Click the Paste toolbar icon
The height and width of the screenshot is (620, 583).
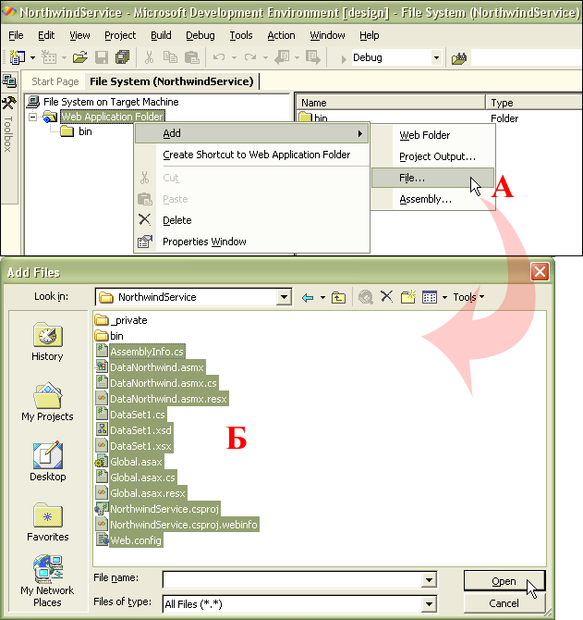click(x=192, y=58)
